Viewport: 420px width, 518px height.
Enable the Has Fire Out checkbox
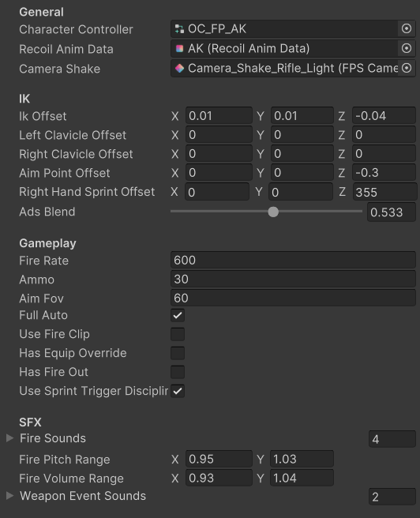pos(178,372)
